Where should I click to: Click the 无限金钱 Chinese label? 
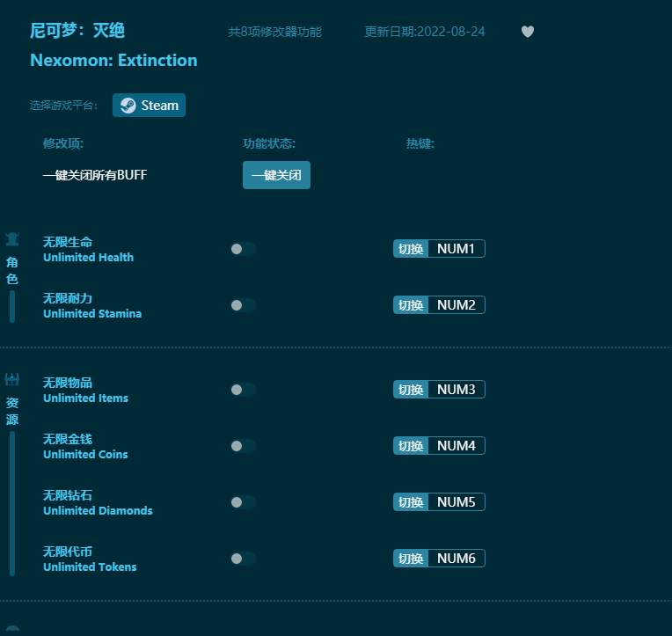[x=67, y=439]
